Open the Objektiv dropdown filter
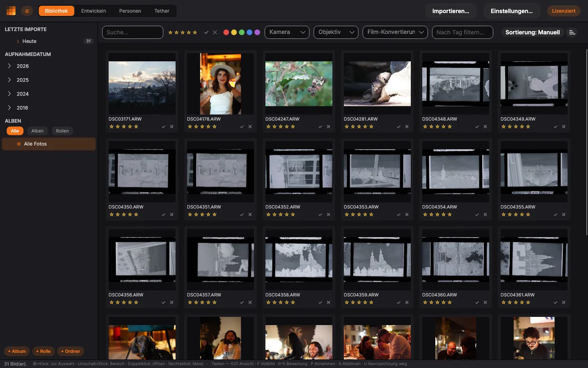 [336, 32]
